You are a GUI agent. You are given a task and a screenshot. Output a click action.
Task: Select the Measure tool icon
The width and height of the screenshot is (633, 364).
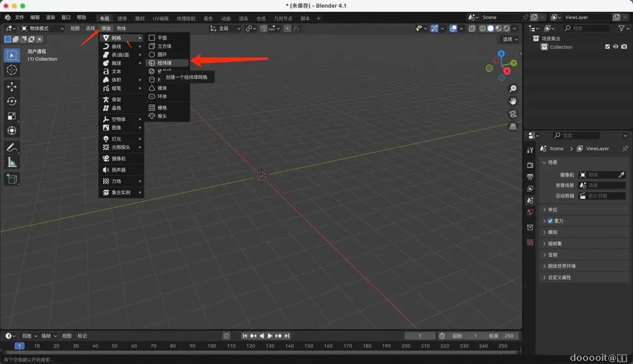click(11, 163)
